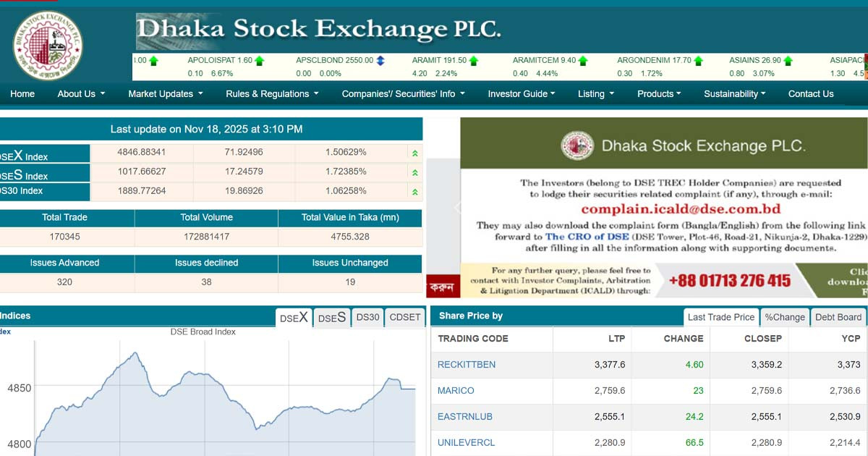Screen dimensions: 868x456
Task: Go to the Contact Us page
Action: (810, 94)
